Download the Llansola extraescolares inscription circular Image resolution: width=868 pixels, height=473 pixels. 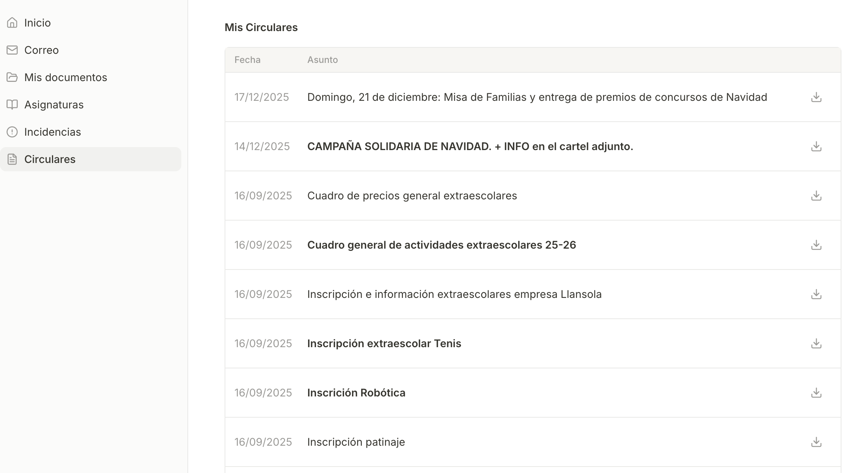816,294
